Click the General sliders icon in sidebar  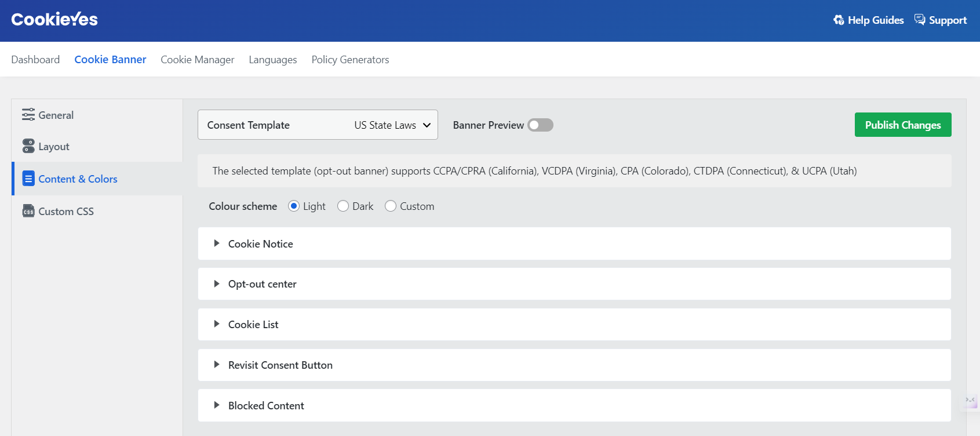28,115
